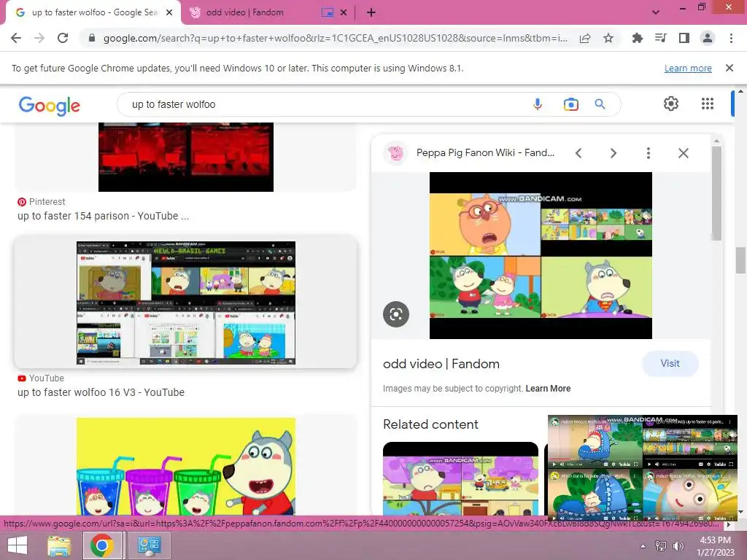Click the network tray icon
The width and height of the screenshot is (747, 560).
point(661,545)
